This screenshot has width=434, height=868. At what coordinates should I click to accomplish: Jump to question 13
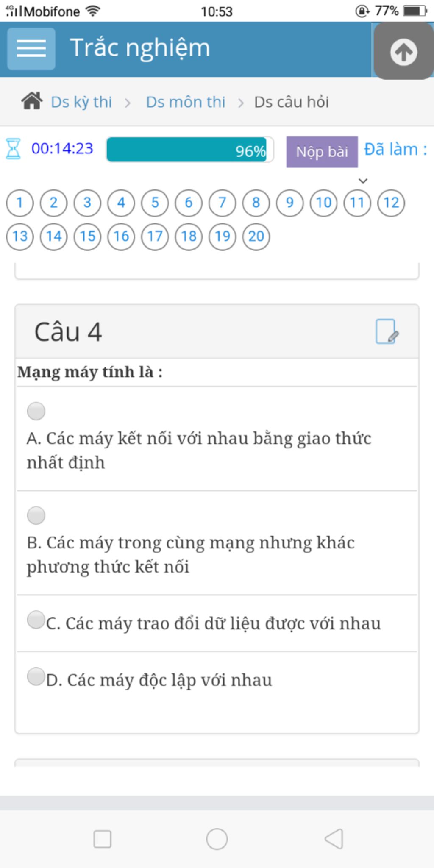click(x=20, y=236)
